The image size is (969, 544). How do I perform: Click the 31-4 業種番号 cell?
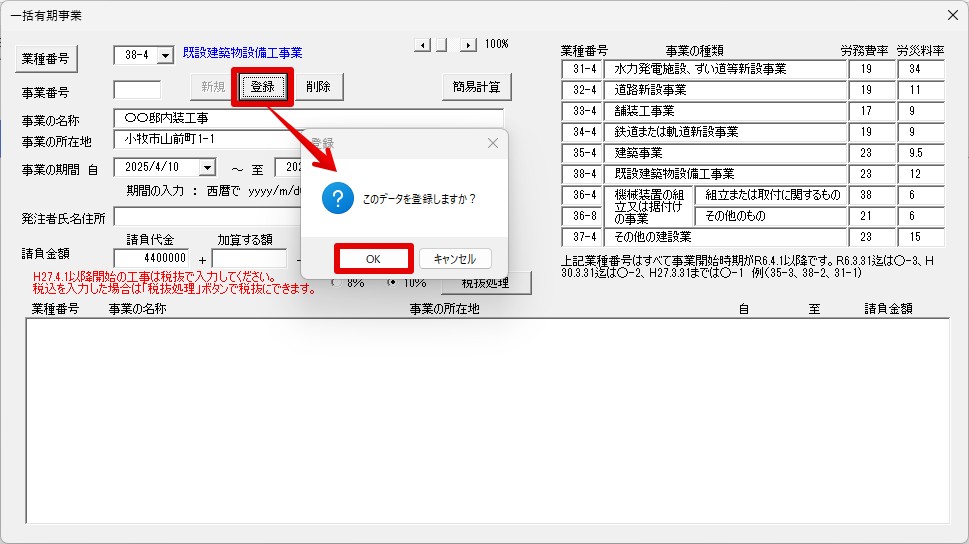582,69
